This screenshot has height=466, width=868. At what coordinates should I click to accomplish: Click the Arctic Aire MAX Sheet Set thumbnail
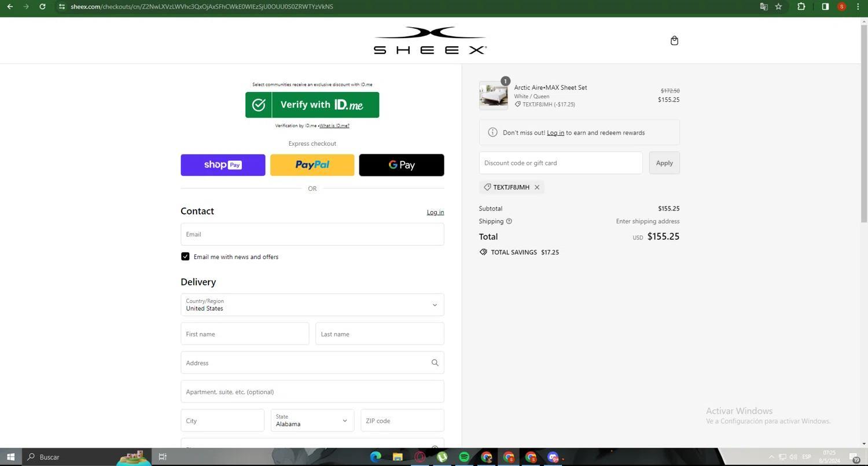coord(493,95)
